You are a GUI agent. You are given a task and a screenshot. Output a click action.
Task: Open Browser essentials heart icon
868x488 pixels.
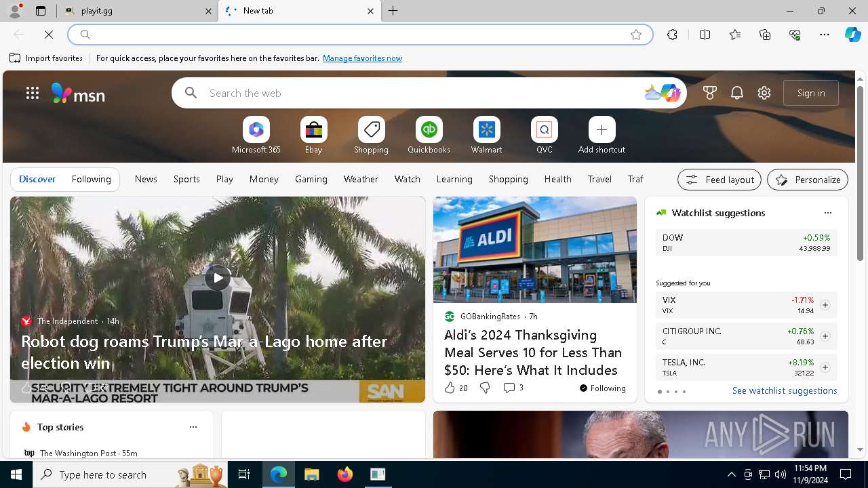click(795, 35)
